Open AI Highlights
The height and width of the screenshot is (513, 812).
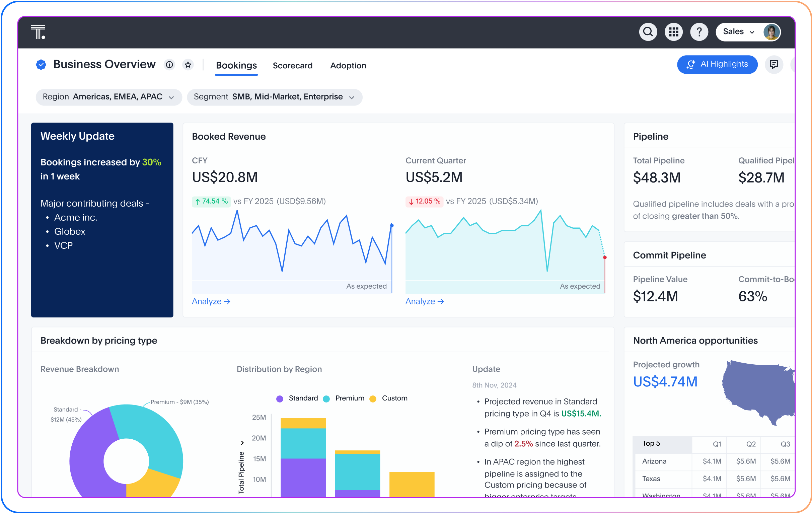pos(718,64)
